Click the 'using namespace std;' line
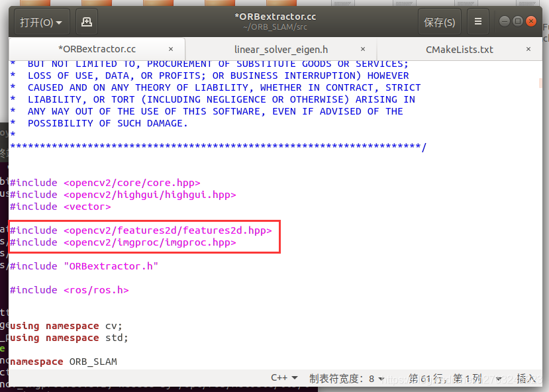The image size is (549, 392). 69,338
